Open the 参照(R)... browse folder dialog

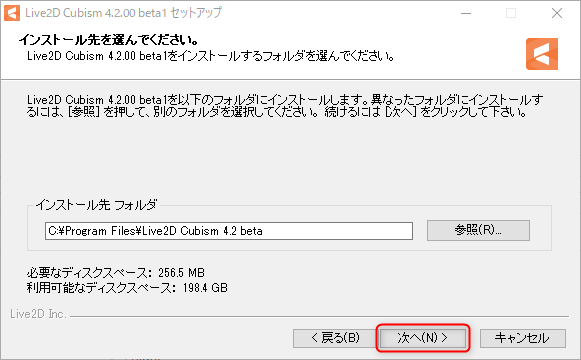[478, 230]
